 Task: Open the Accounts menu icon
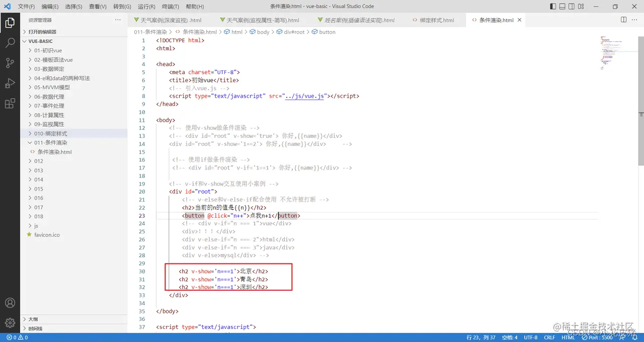pyautogui.click(x=10, y=303)
